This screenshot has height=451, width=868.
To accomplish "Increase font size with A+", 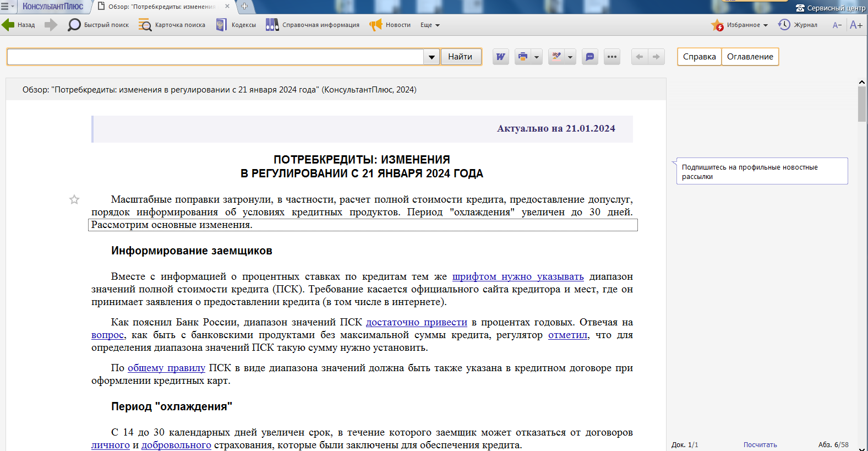I will [x=856, y=25].
